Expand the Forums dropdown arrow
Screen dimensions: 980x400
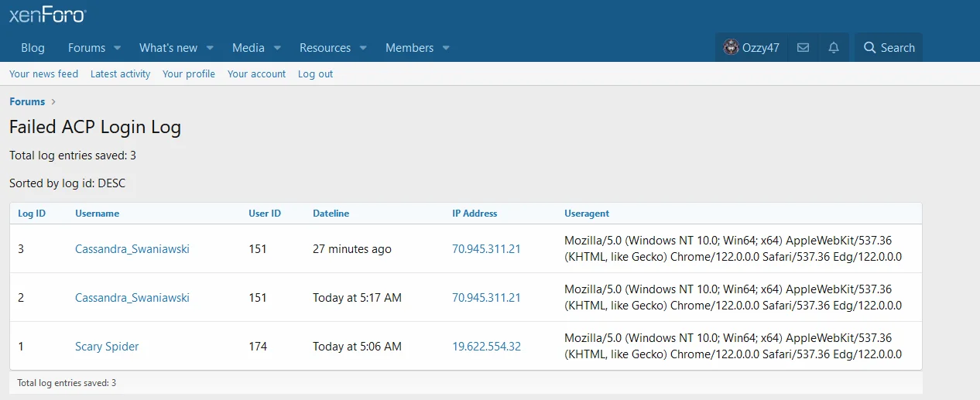[118, 48]
